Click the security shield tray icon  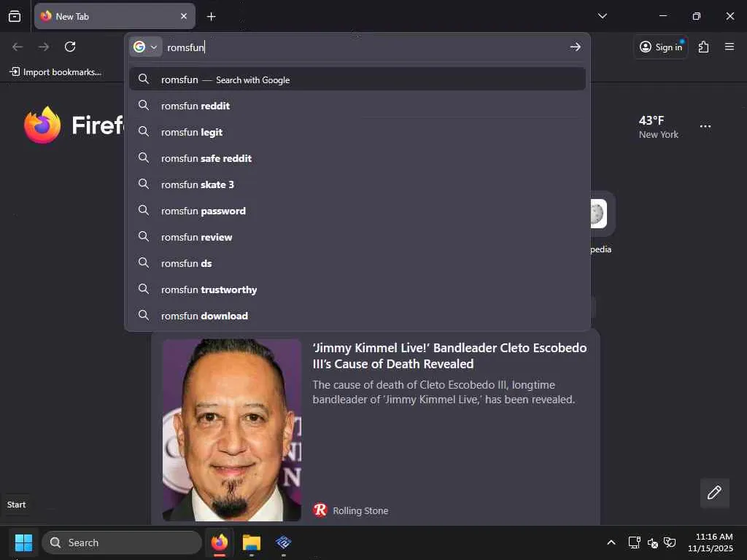[670, 542]
